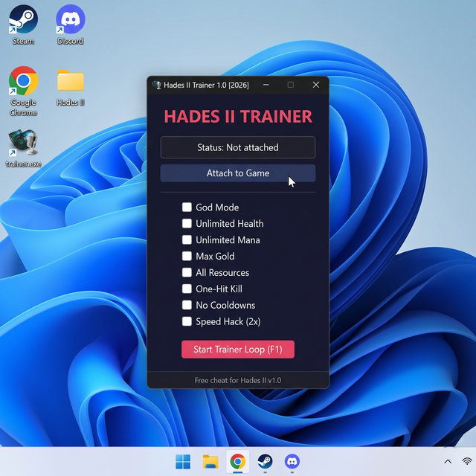The height and width of the screenshot is (476, 476).
Task: Click the 'Status: Not attached' field
Action: tap(238, 147)
